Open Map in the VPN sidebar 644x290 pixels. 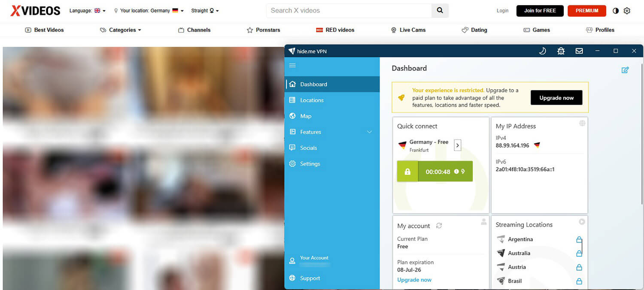[333, 116]
